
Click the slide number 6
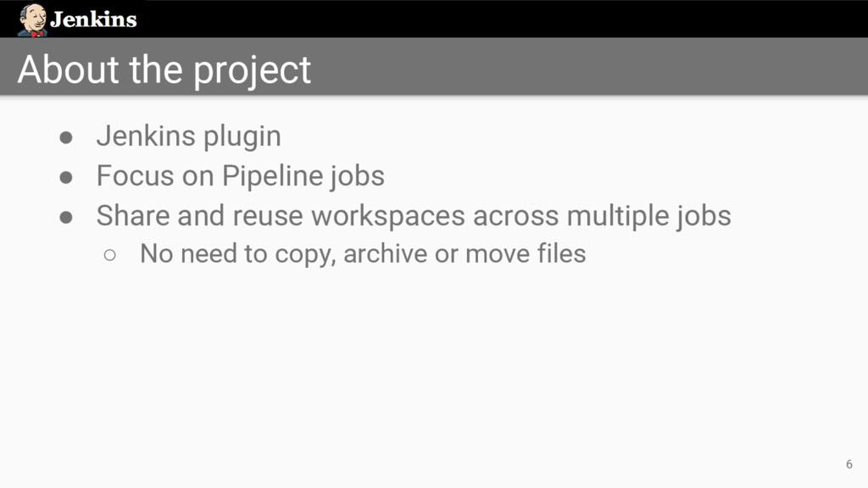click(849, 463)
